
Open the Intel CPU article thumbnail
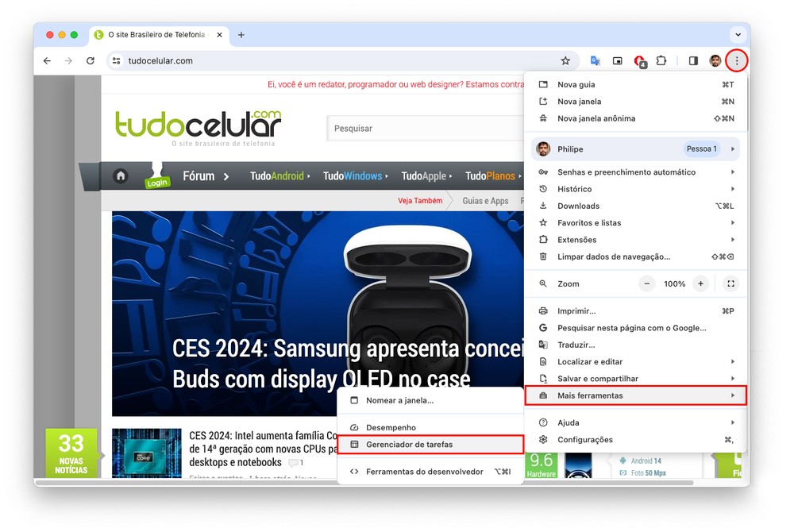(146, 453)
